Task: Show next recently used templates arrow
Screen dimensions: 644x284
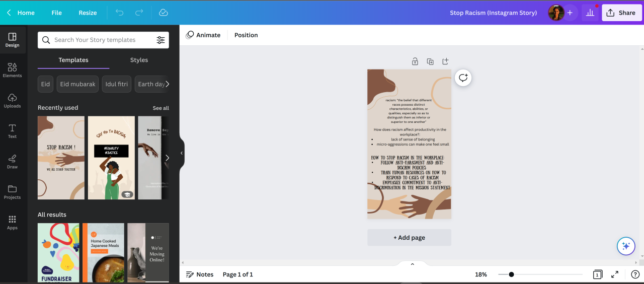Action: (x=167, y=158)
